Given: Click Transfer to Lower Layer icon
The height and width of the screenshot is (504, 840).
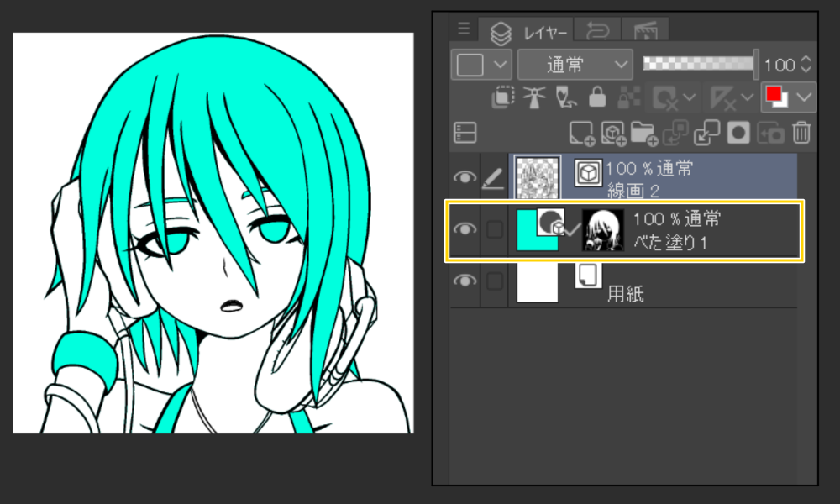Looking at the screenshot, I should coord(675,133).
